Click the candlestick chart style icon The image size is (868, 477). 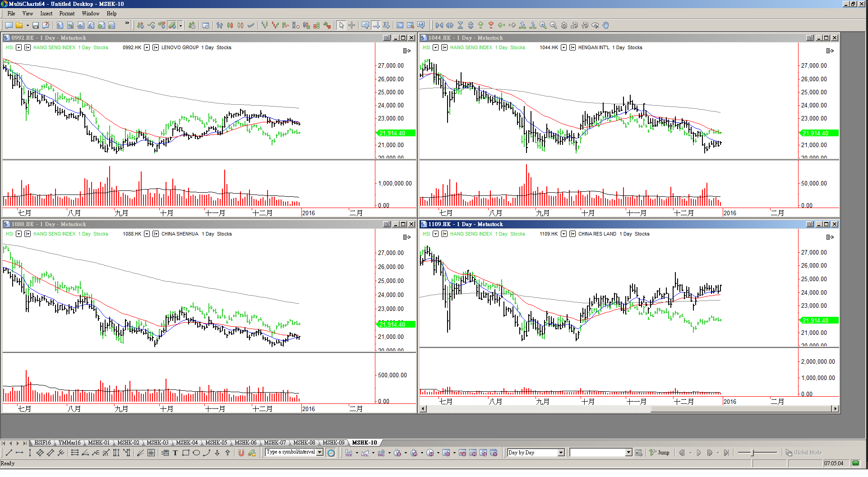click(x=230, y=25)
